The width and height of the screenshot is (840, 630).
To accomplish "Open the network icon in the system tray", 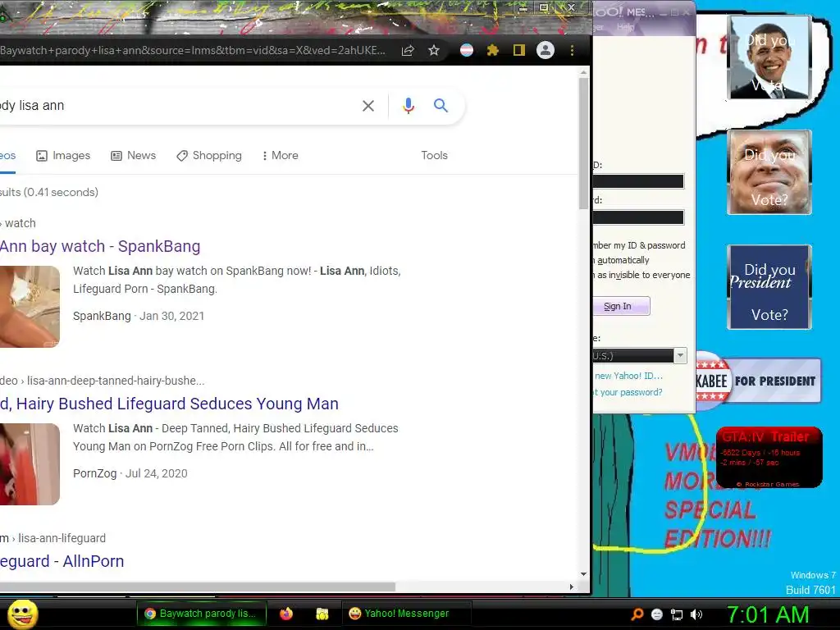I will click(677, 614).
